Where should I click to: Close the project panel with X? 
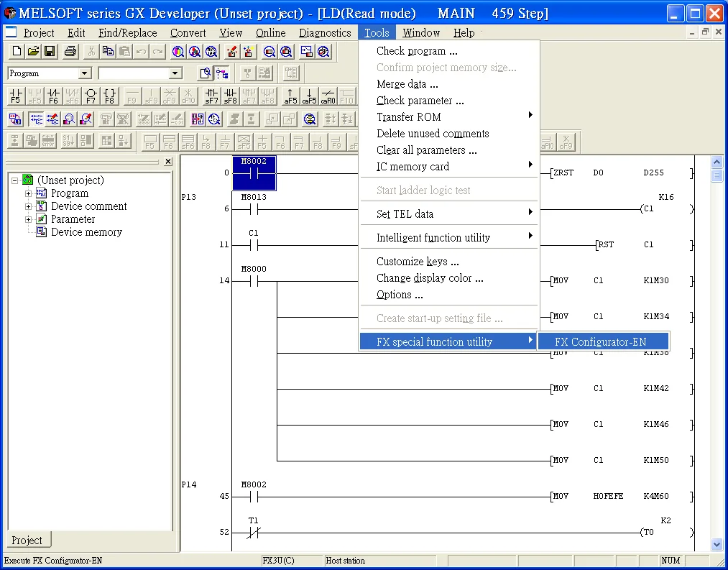168,162
